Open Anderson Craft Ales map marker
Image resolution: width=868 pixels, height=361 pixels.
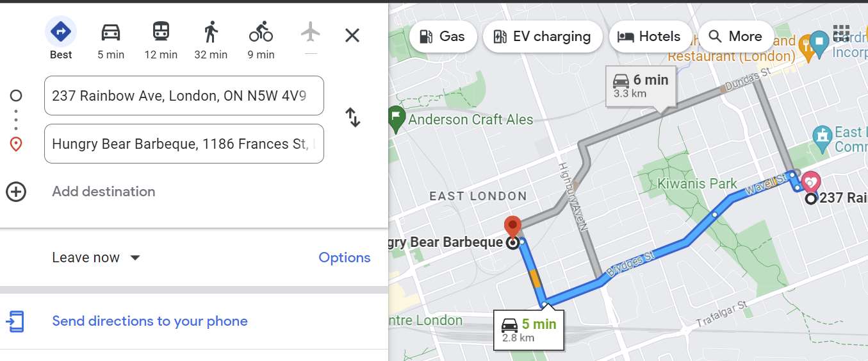[397, 119]
